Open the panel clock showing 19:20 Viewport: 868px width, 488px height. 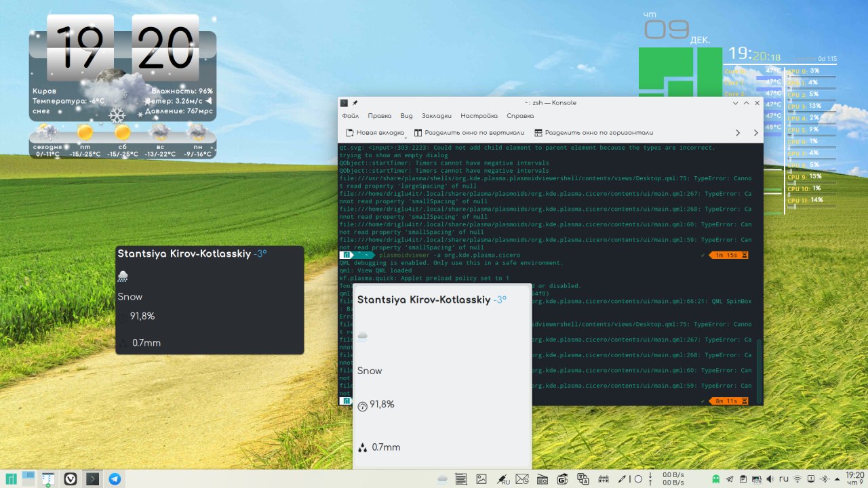tap(856, 479)
